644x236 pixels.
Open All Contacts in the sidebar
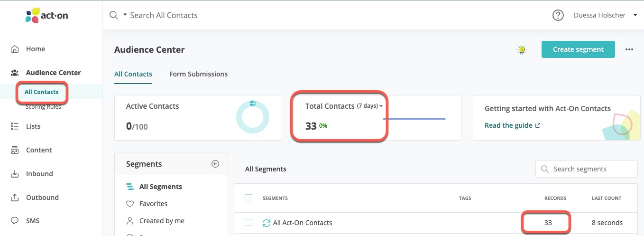[42, 92]
